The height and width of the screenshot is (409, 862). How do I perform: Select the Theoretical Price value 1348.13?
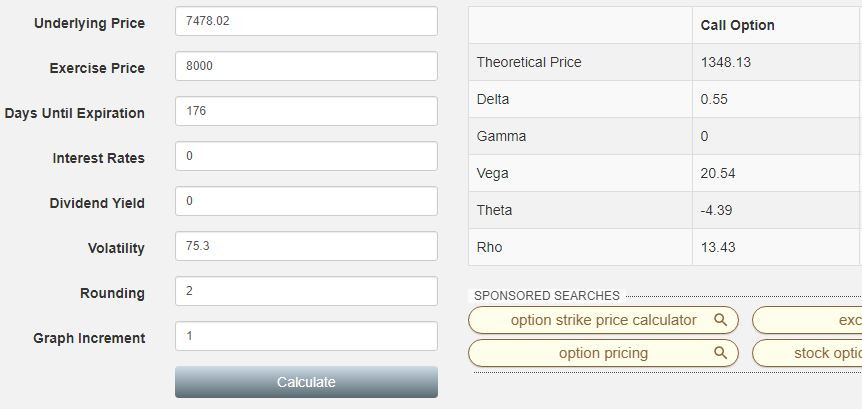tap(726, 63)
